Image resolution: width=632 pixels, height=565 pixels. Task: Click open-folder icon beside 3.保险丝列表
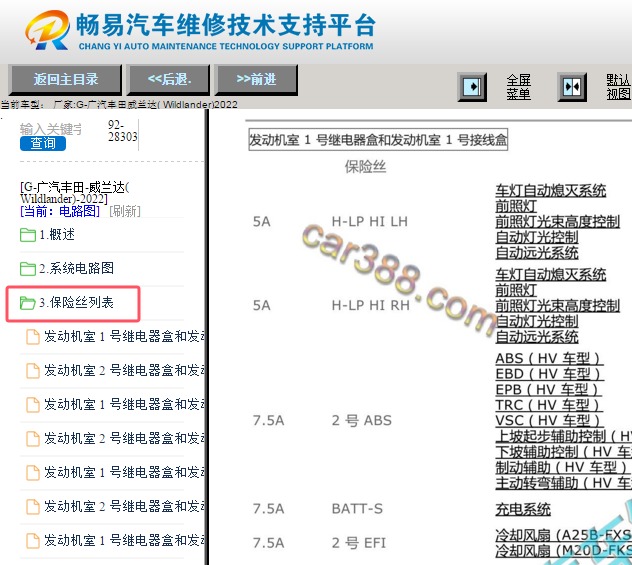coord(27,303)
